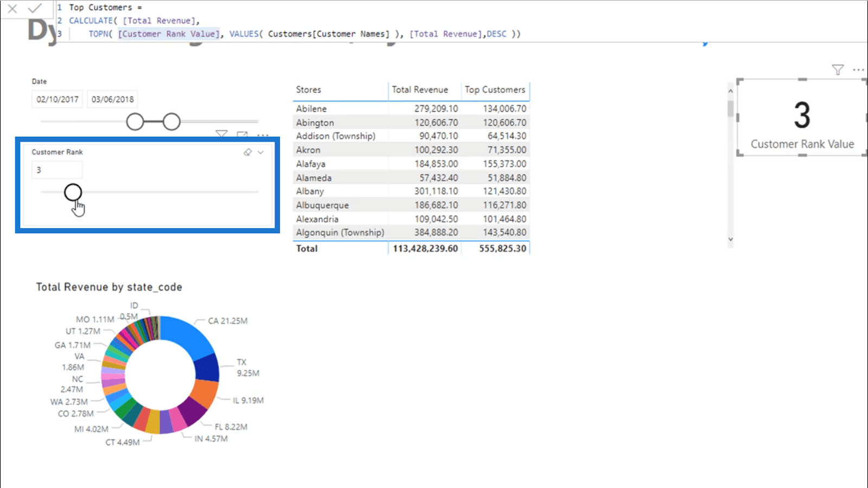Viewport: 868px width, 488px height.
Task: Select the Albany store row
Action: [411, 191]
